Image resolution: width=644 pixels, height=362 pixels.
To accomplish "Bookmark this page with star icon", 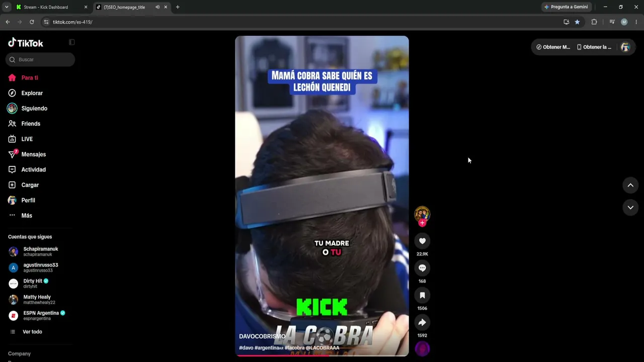I will pos(577,22).
